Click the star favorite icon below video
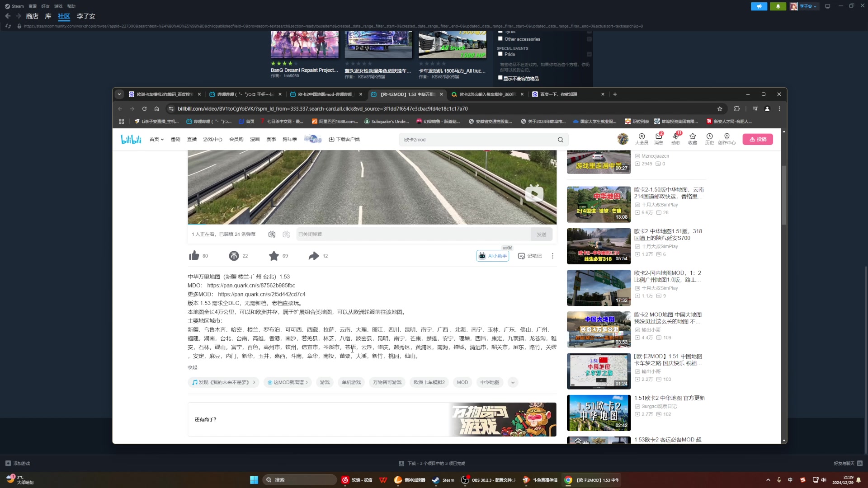The image size is (868, 488). 274,256
